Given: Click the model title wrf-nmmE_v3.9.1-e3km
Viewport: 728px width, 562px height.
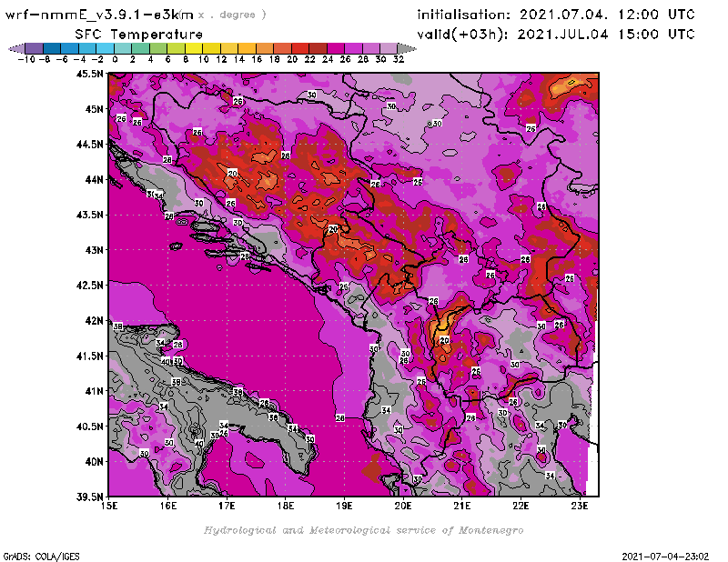Looking at the screenshot, I should click(99, 15).
